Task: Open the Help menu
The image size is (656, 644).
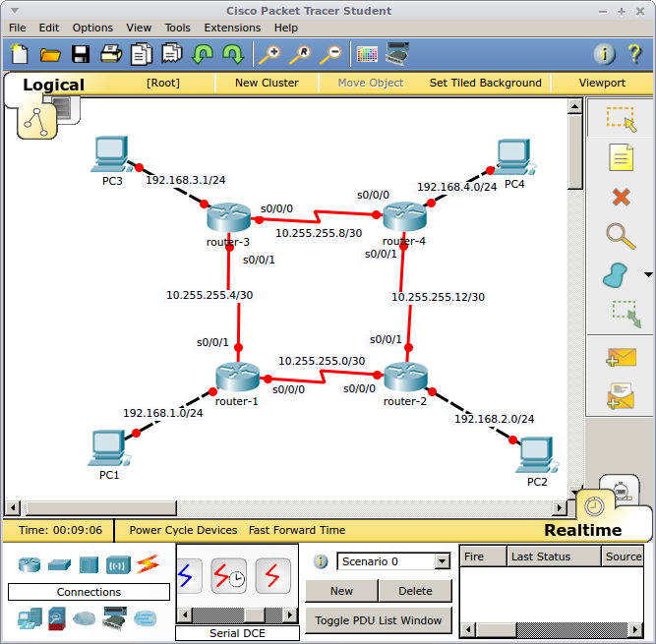Action: pyautogui.click(x=286, y=28)
